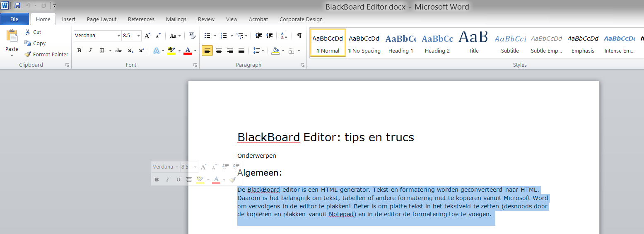Click the 'Onderwerpen' line in the document
Viewport: 644px width, 234px height.
[257, 156]
